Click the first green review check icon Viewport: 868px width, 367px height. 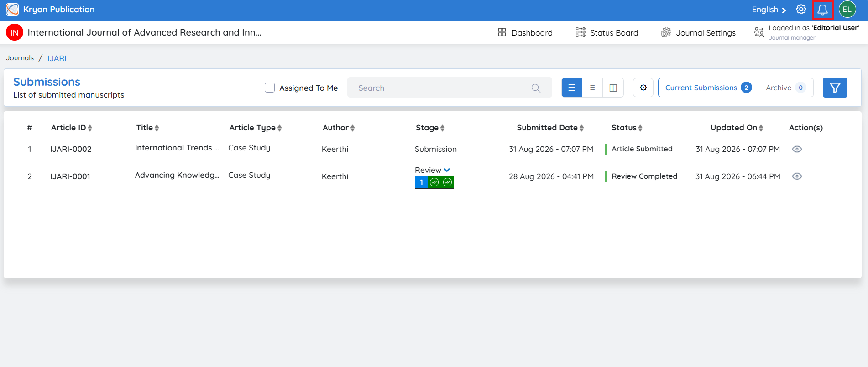click(434, 182)
